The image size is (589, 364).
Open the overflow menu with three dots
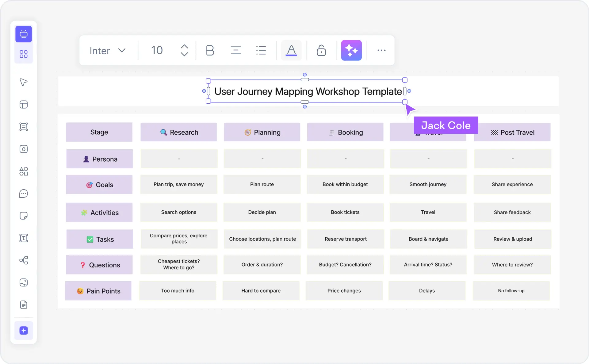coord(381,50)
